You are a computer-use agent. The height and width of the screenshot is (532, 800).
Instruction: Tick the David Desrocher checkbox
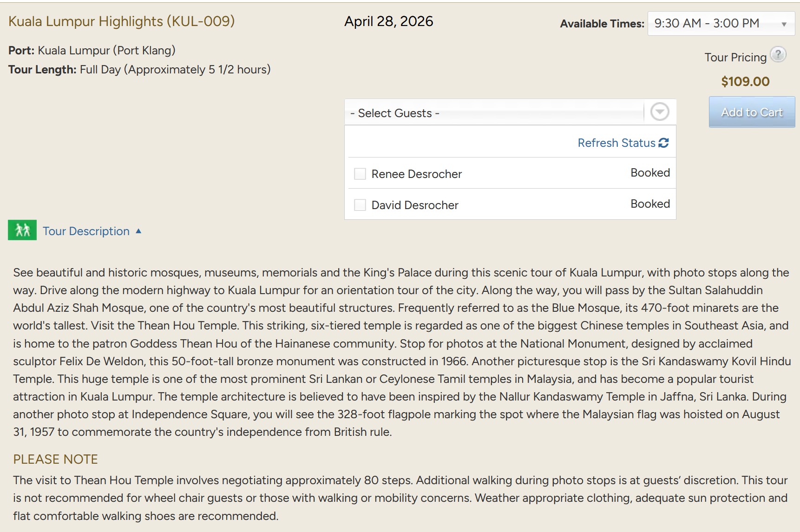click(x=360, y=205)
